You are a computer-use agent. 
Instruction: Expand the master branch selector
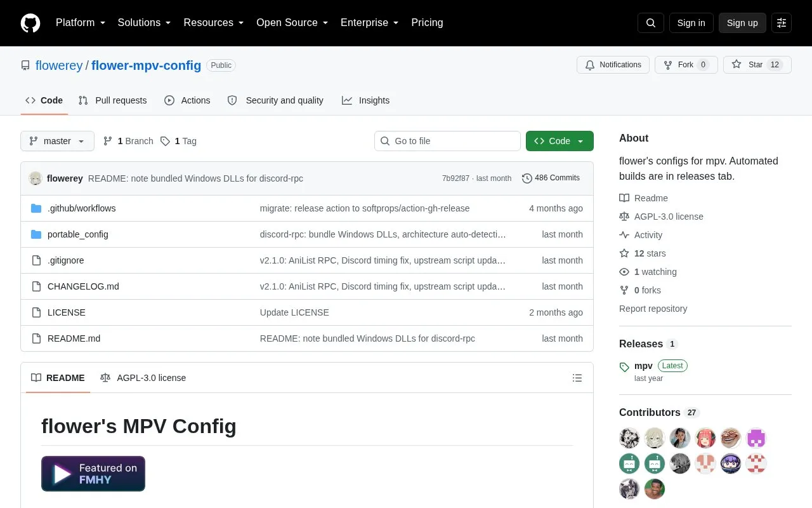(57, 141)
